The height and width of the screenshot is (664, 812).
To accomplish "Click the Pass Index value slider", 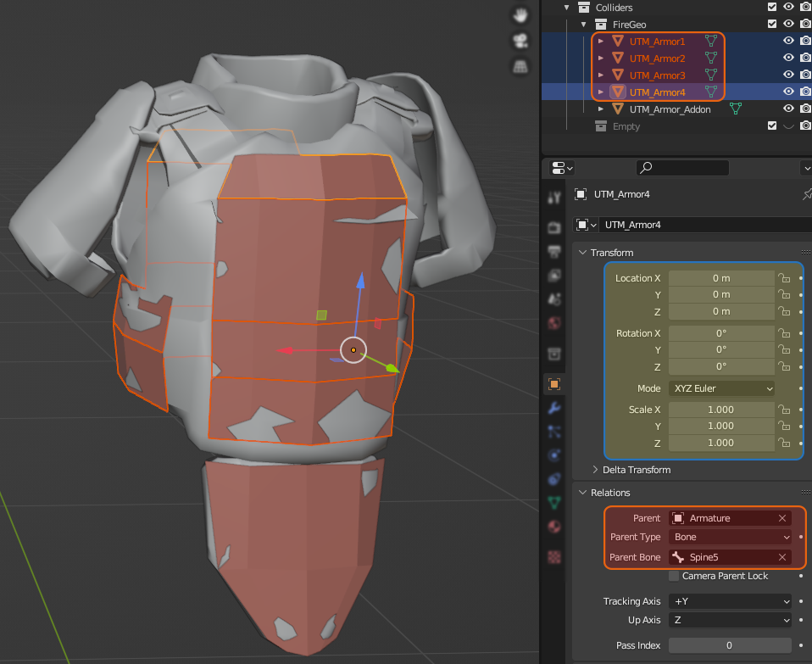I will tap(729, 645).
